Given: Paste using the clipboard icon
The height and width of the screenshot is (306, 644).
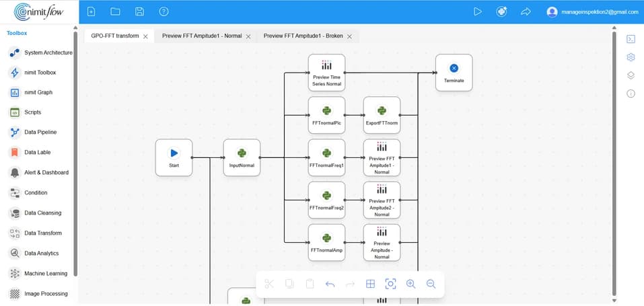Looking at the screenshot, I should (x=310, y=284).
